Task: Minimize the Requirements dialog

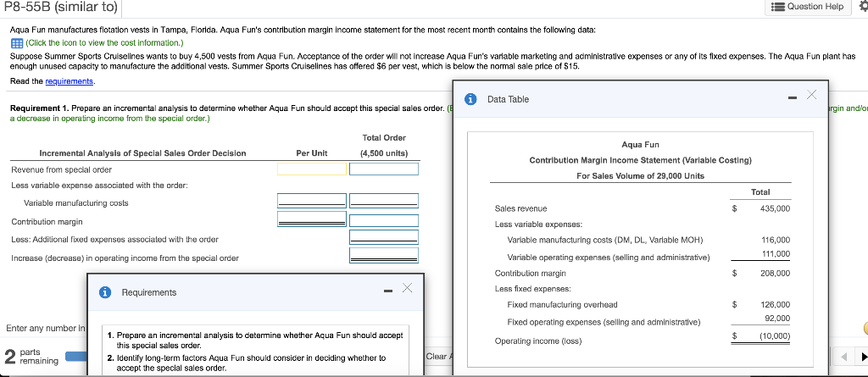Action: (x=388, y=291)
